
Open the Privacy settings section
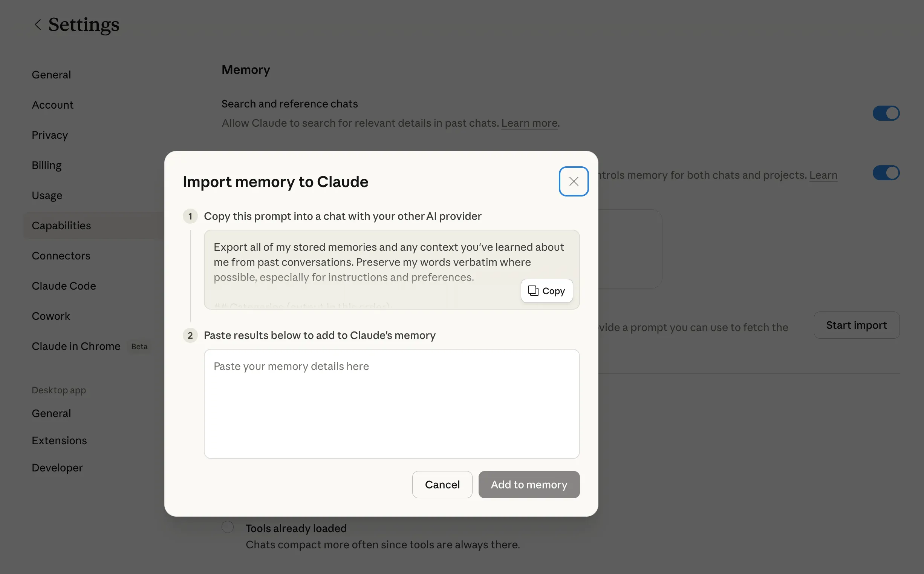(50, 135)
